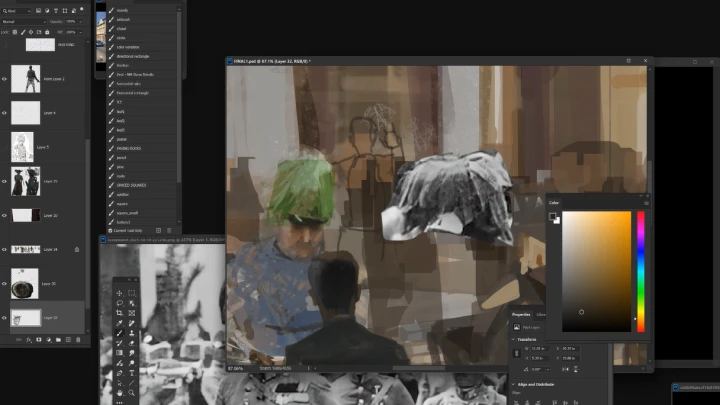Screen dimensions: 720x405
Task: Hide Layer 4 via eye icon
Action: click(x=5, y=113)
